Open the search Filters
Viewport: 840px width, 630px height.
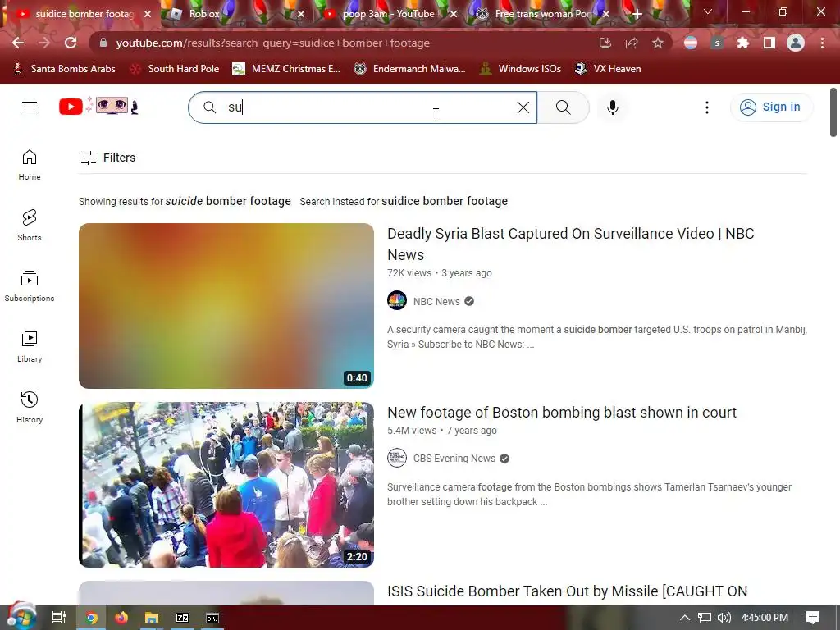[107, 157]
